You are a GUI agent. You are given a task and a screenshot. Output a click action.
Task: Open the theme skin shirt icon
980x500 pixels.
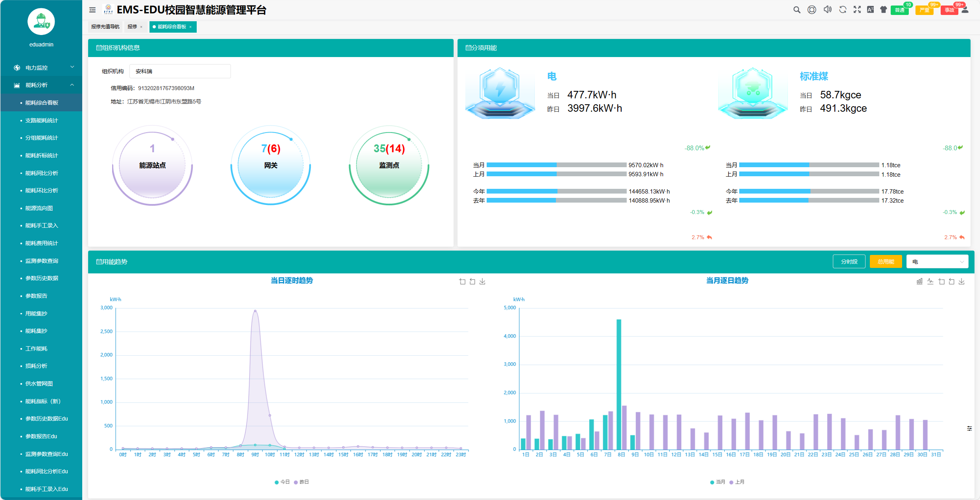click(884, 10)
